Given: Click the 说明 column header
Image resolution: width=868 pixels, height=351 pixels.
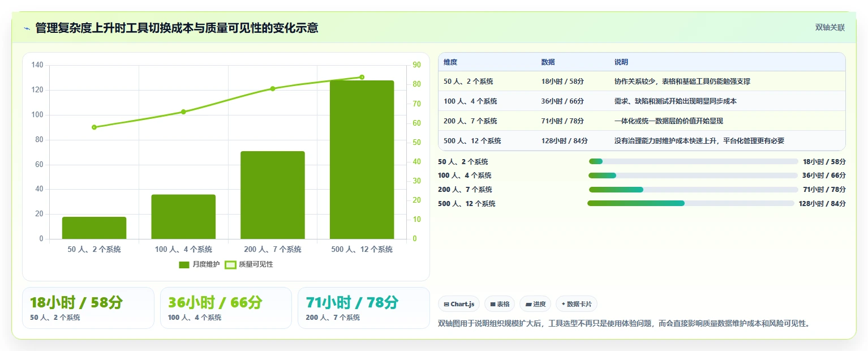Looking at the screenshot, I should point(621,62).
